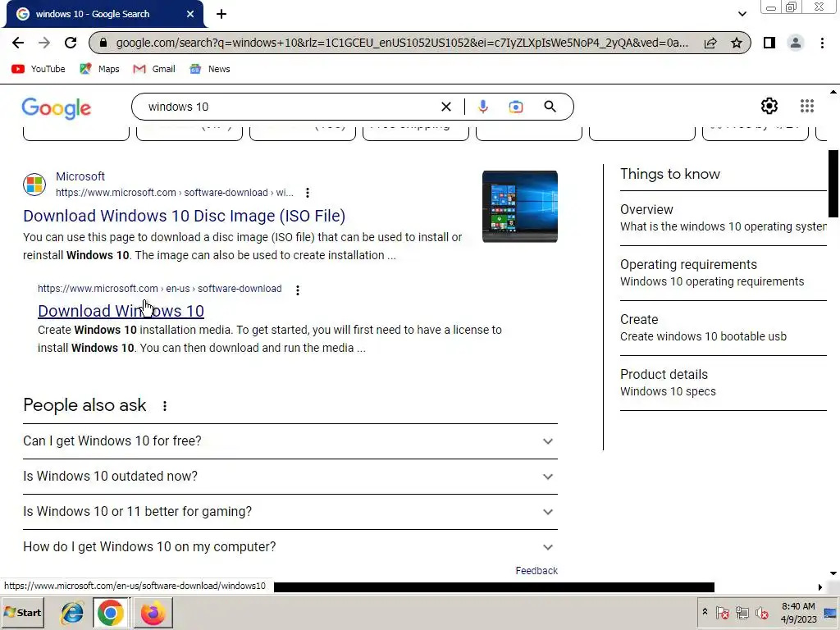Open 'People also ask' more options
The height and width of the screenshot is (630, 840).
tap(164, 406)
